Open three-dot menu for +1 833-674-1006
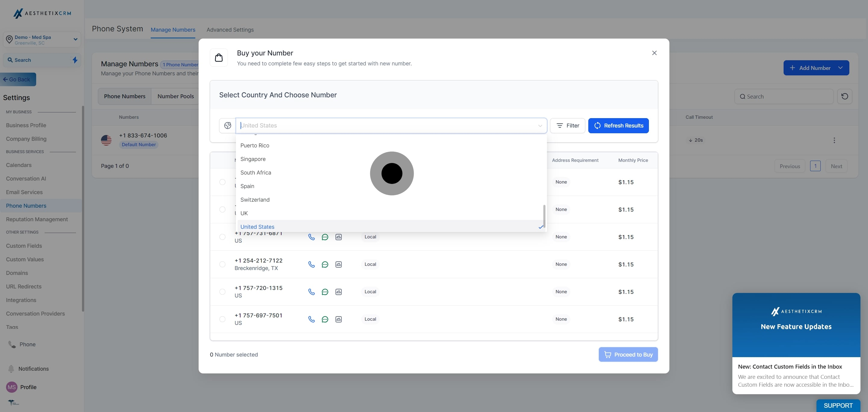868x412 pixels. [834, 140]
